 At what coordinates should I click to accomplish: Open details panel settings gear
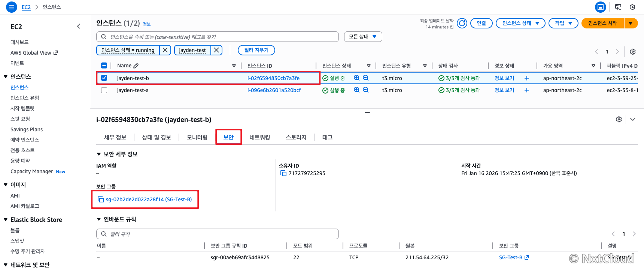click(619, 119)
